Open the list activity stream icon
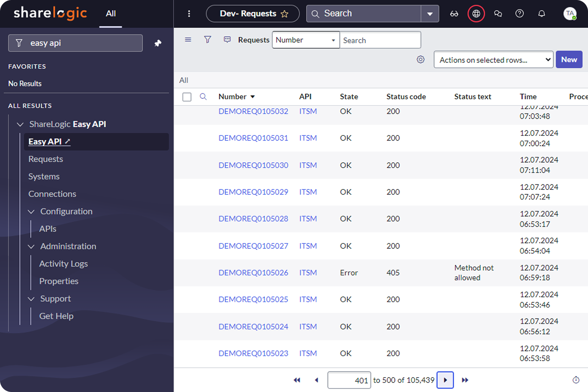 point(227,39)
